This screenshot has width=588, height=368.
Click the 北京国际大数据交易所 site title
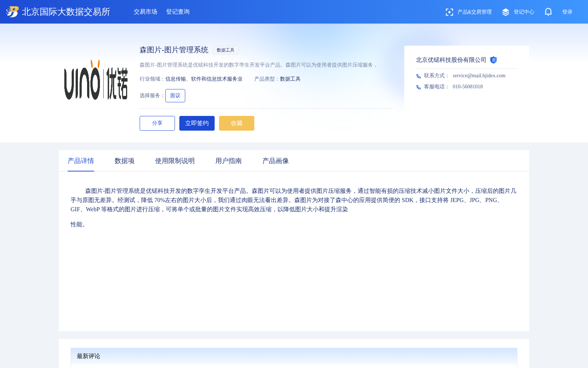(66, 12)
